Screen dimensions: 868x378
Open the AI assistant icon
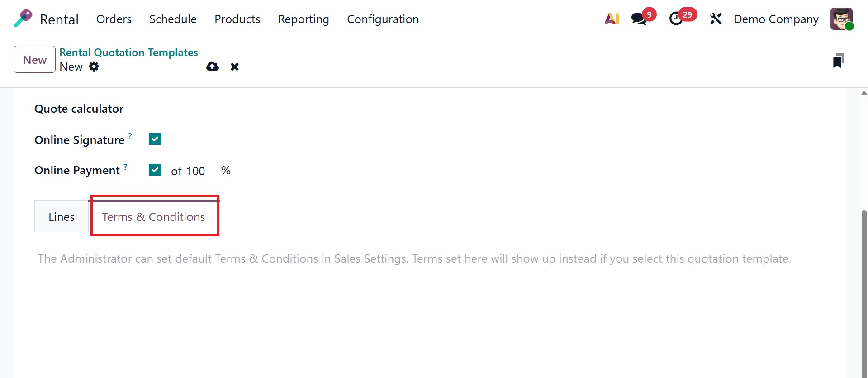(x=612, y=19)
